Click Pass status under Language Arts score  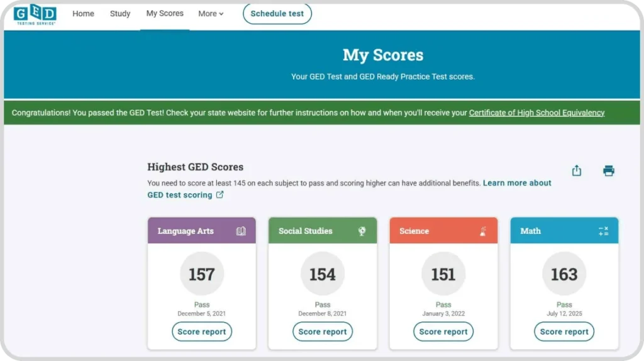coord(202,305)
